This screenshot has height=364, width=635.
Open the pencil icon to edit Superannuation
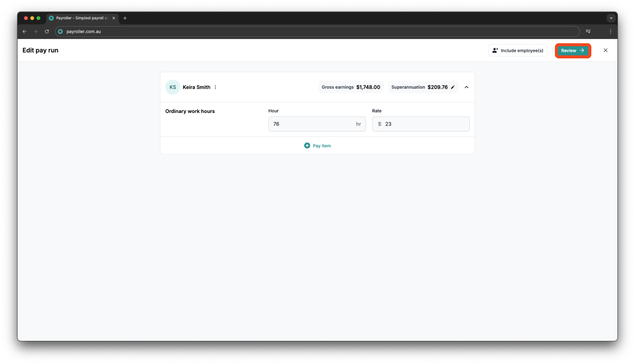[x=453, y=87]
